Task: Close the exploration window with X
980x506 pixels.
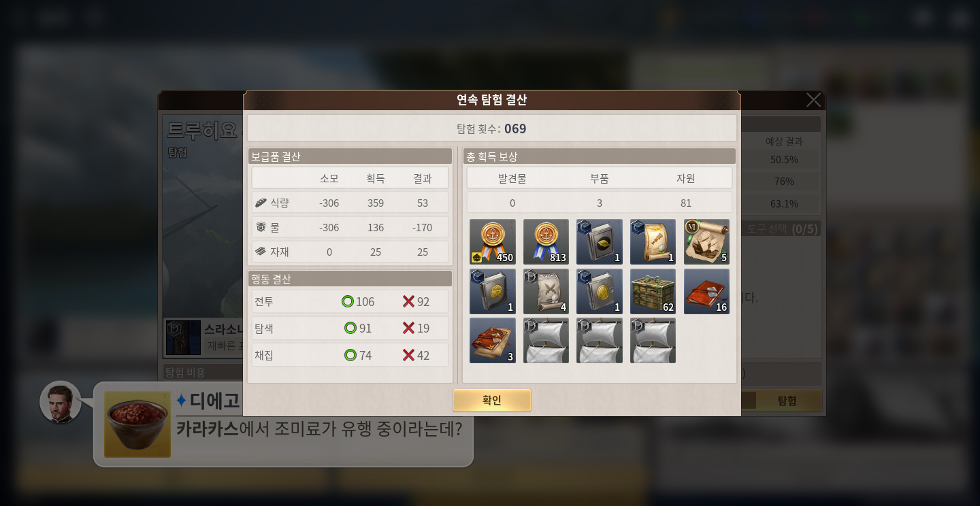Action: (x=813, y=100)
